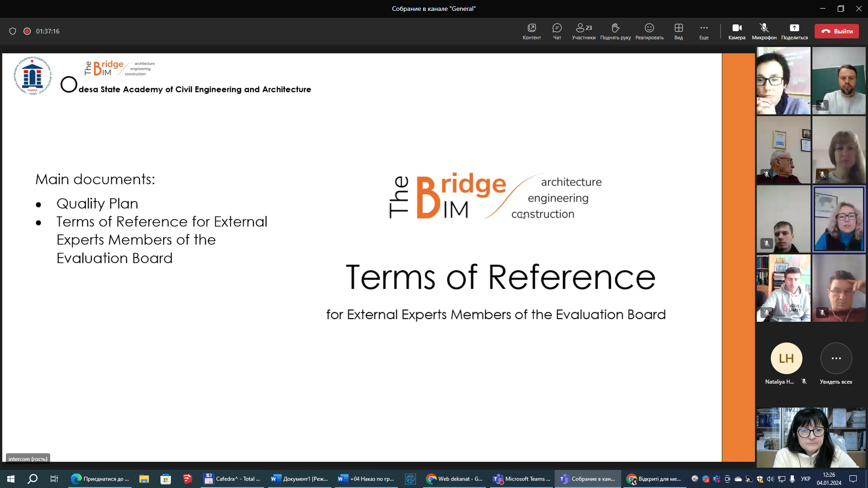Open Windows Task View icon on taskbar

54,479
